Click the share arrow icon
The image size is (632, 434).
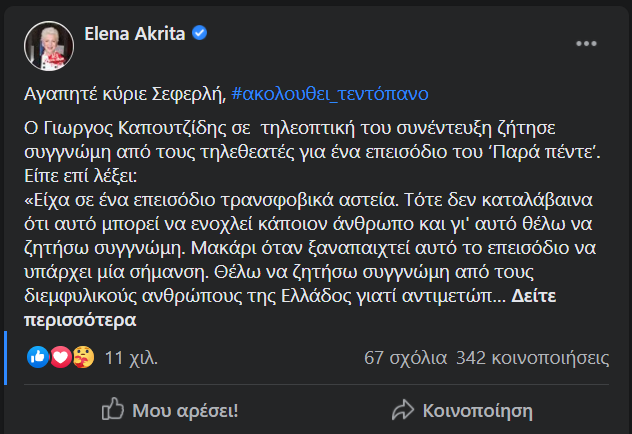[402, 410]
